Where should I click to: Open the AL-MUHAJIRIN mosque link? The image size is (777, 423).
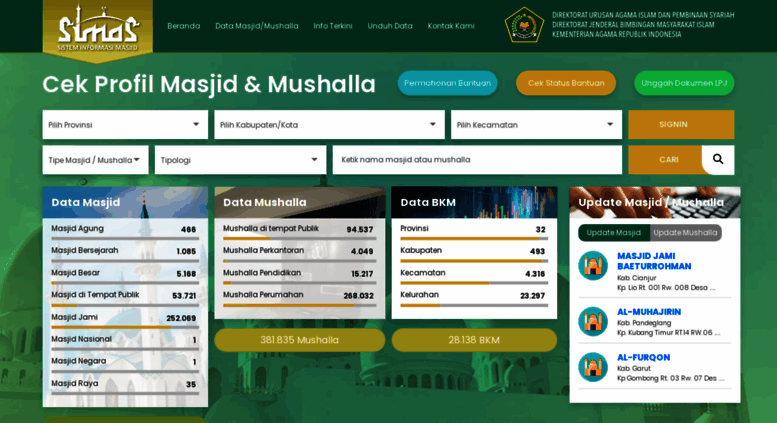coord(649,312)
